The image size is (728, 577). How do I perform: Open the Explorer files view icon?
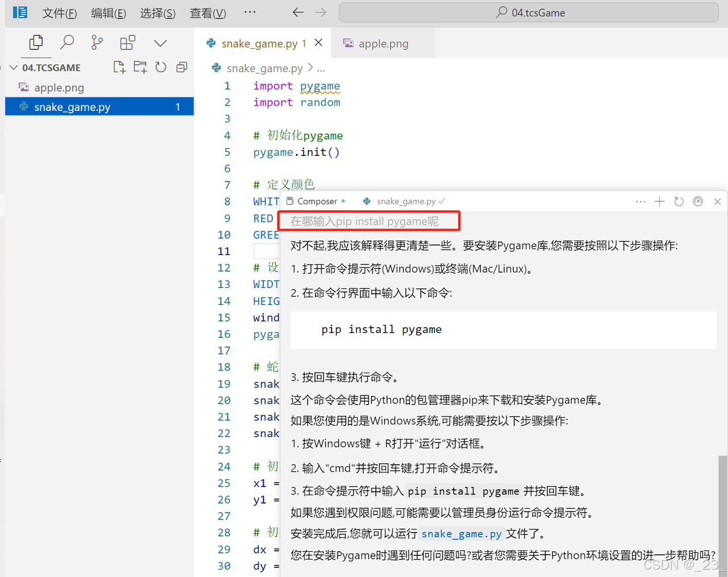click(36, 43)
